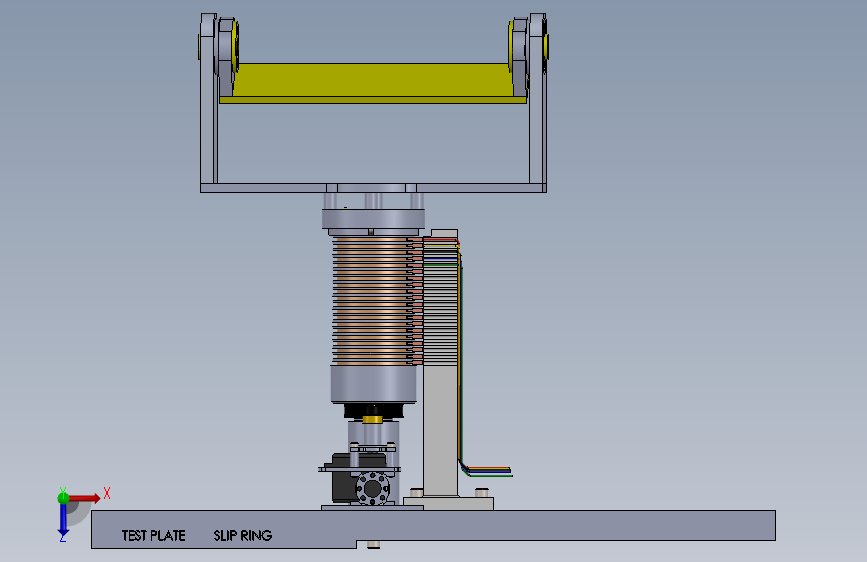The height and width of the screenshot is (562, 867).
Task: Click the green Y axis dot of triad
Action: pos(63,498)
